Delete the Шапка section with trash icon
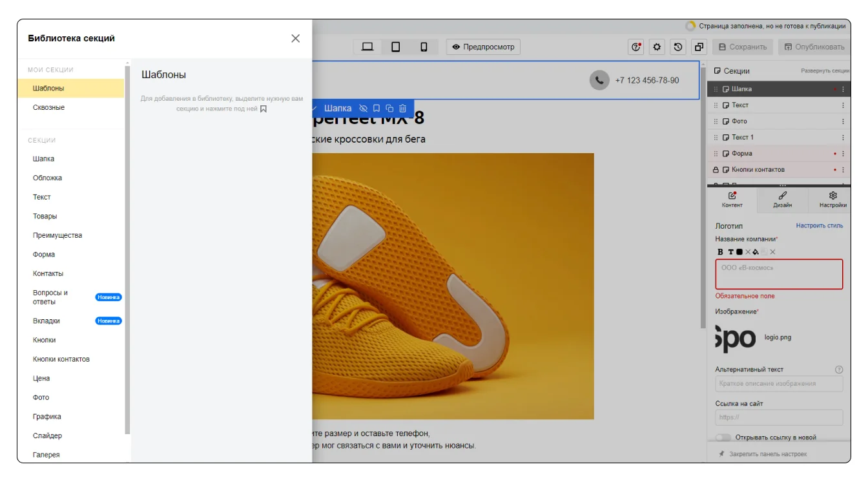This screenshot has width=868, height=482. (403, 109)
